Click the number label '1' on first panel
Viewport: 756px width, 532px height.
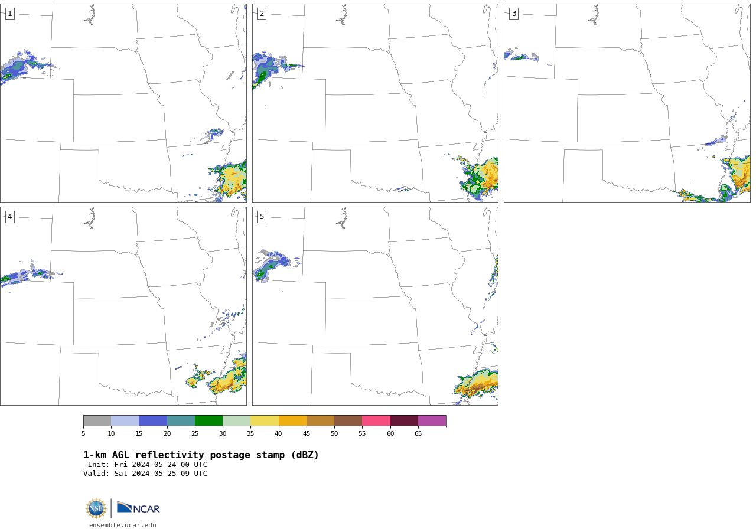[x=9, y=14]
